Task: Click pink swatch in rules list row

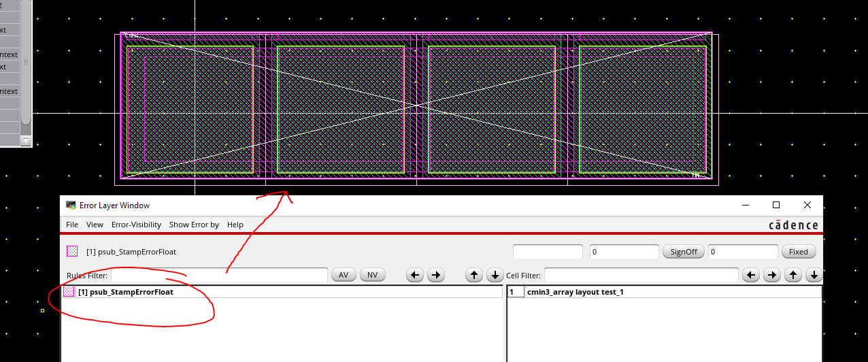Action: pos(69,292)
